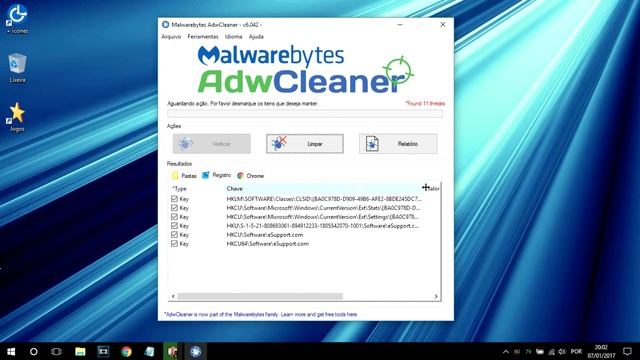This screenshot has height=360, width=640.
Task: Open the film strip app on taskbar
Action: click(x=103, y=351)
